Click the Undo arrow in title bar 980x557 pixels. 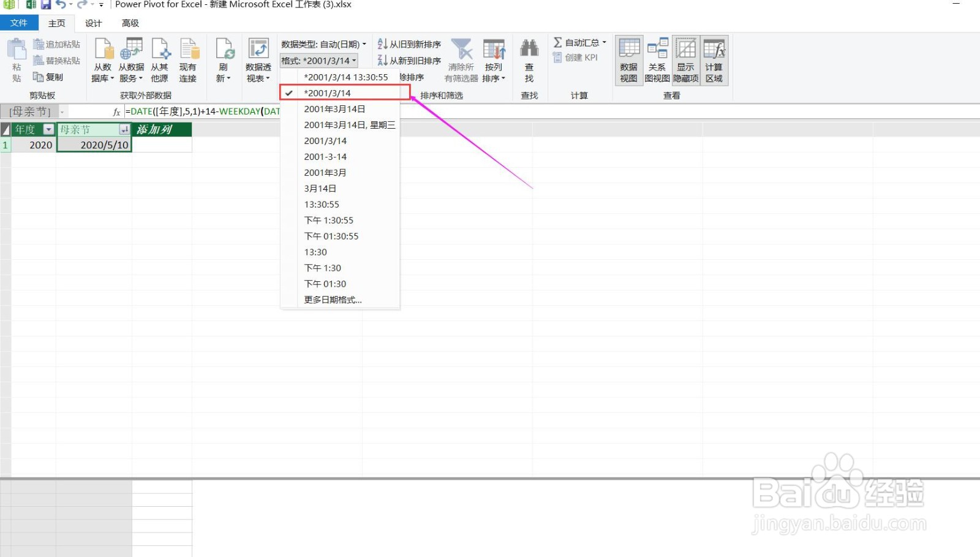coord(61,5)
